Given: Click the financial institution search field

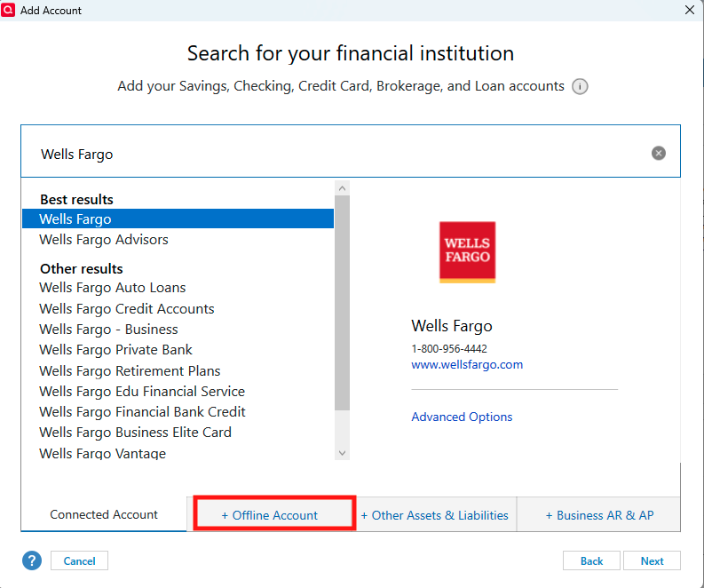Looking at the screenshot, I should [x=337, y=154].
